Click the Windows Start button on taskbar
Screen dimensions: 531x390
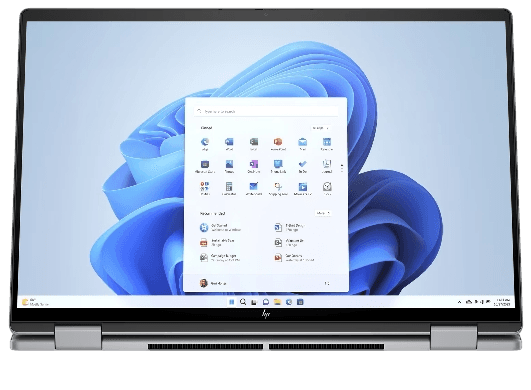tap(232, 302)
